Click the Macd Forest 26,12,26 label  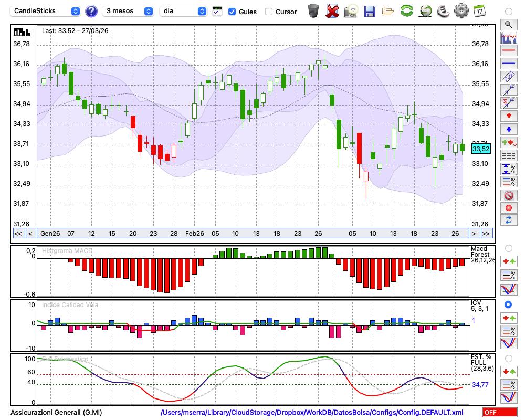[x=482, y=254]
